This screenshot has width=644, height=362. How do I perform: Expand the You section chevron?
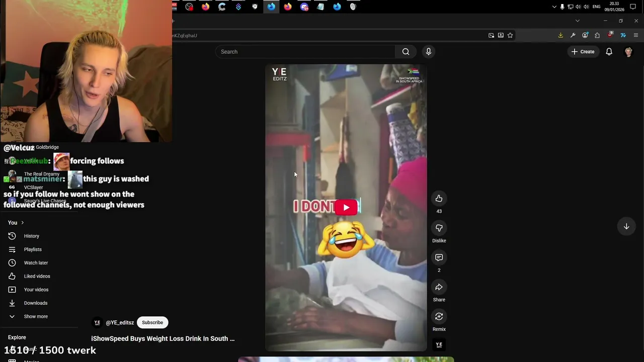(22, 223)
